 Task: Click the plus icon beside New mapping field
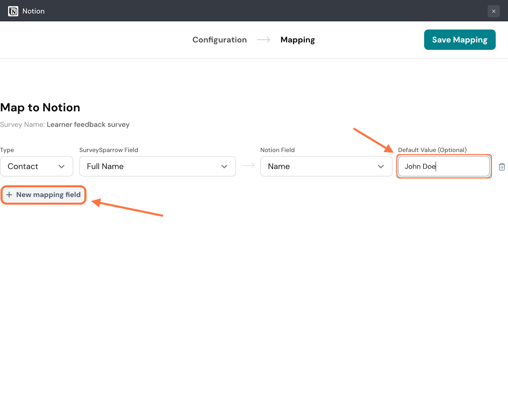pos(9,195)
